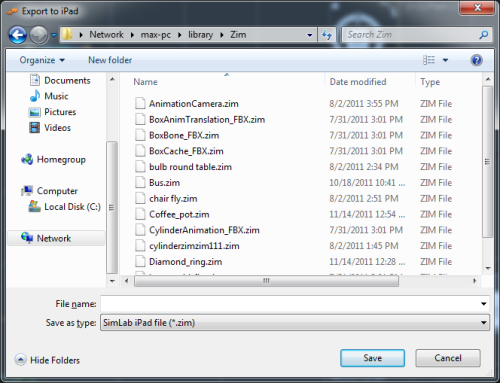Select Homegroup in the navigation pane

(x=53, y=160)
